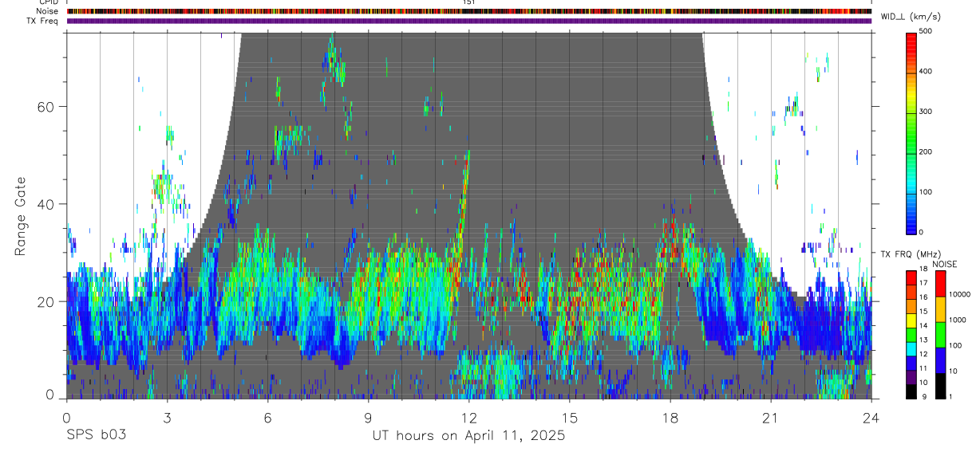Screen dimensions: 980x452
Task: Click the 'SPS b03' radar label
Action: (96, 435)
